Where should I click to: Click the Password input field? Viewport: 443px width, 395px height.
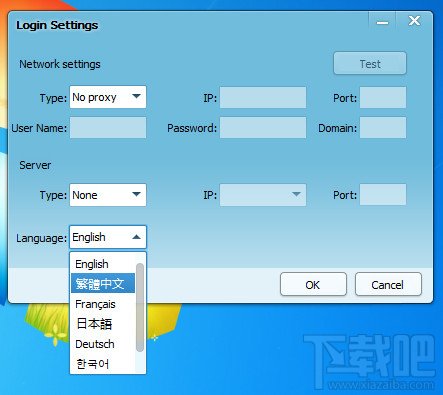[263, 127]
